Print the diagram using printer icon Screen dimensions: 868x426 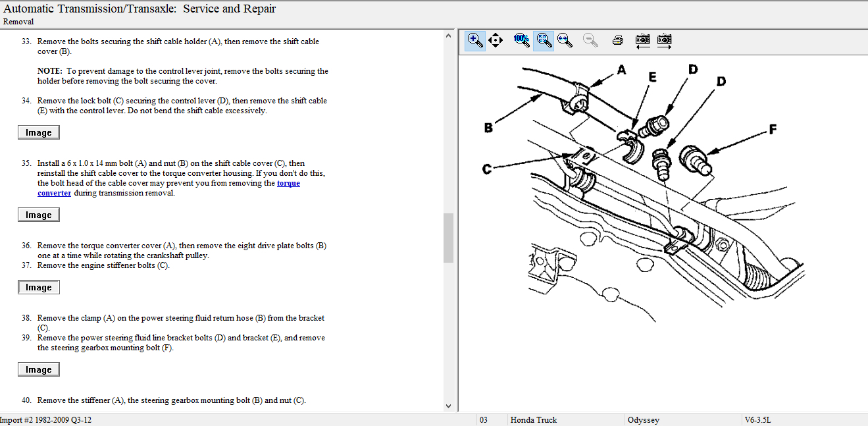tap(617, 40)
